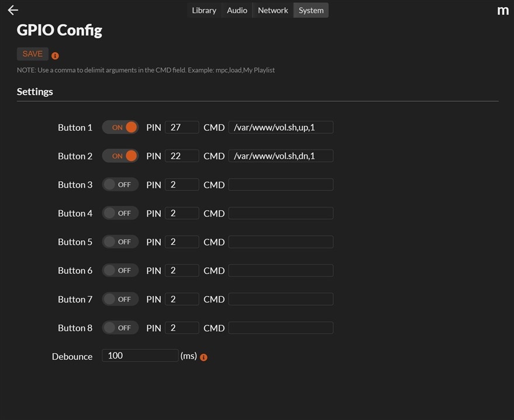
Task: Click the Debounce info icon
Action: pyautogui.click(x=203, y=357)
